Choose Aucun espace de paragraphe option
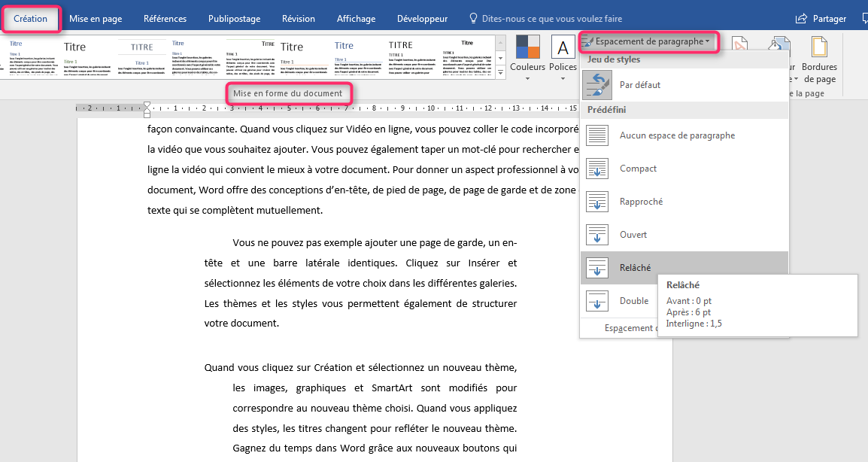Screen dimensions: 868x462 click(x=596, y=135)
